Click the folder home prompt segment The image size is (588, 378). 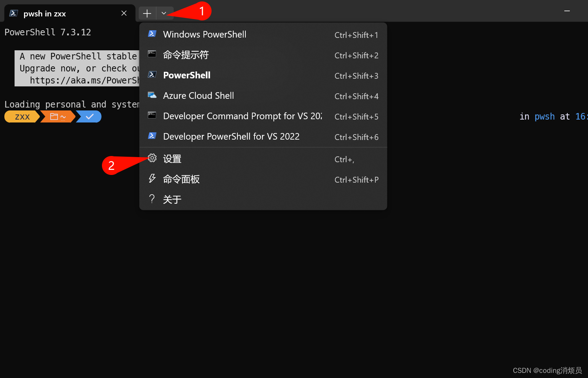click(x=58, y=117)
